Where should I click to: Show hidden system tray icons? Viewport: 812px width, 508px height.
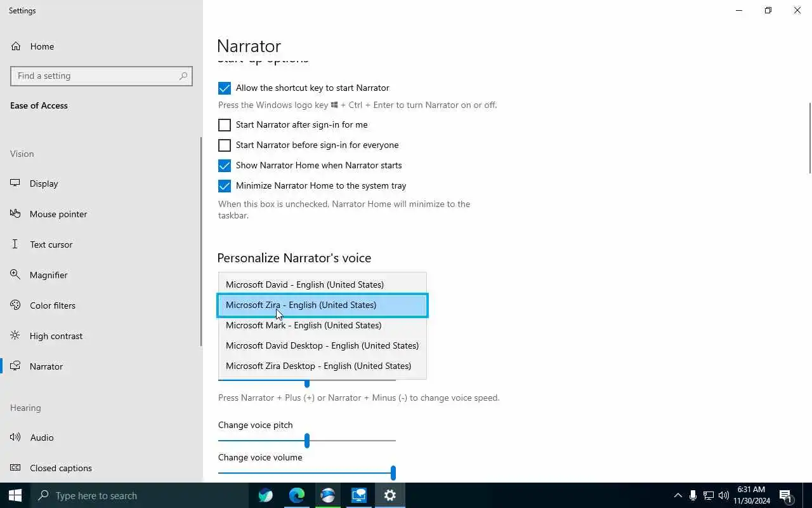[678, 495]
